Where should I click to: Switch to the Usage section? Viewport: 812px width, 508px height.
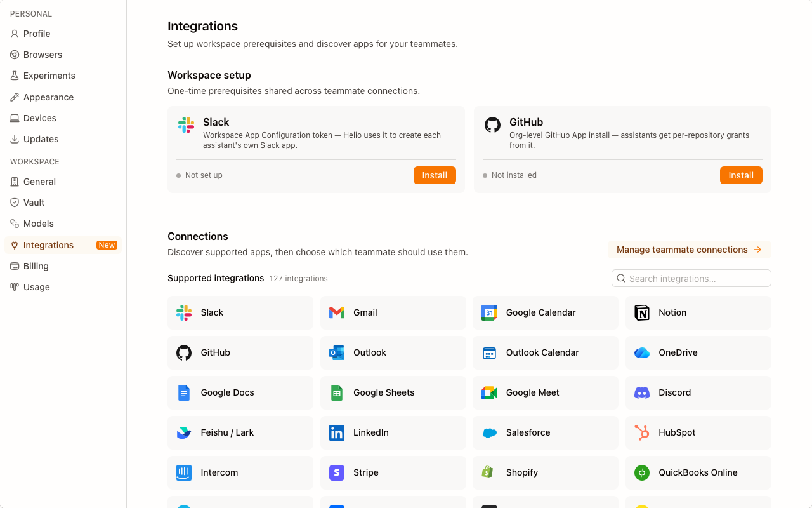point(63,287)
